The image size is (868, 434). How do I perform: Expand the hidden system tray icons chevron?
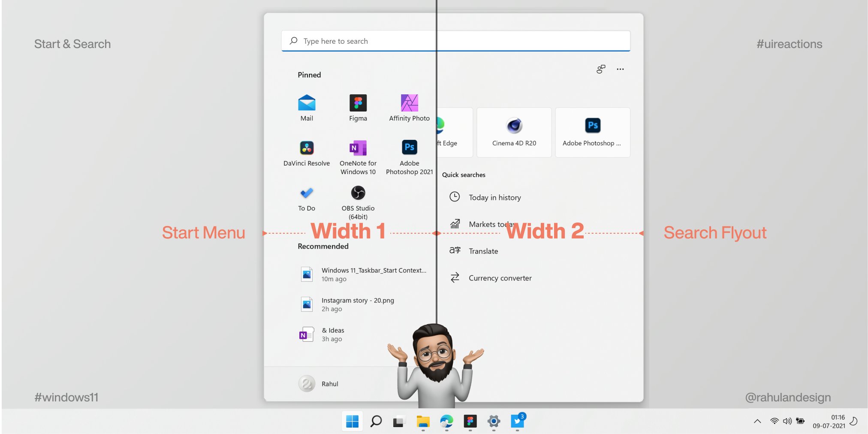click(757, 421)
